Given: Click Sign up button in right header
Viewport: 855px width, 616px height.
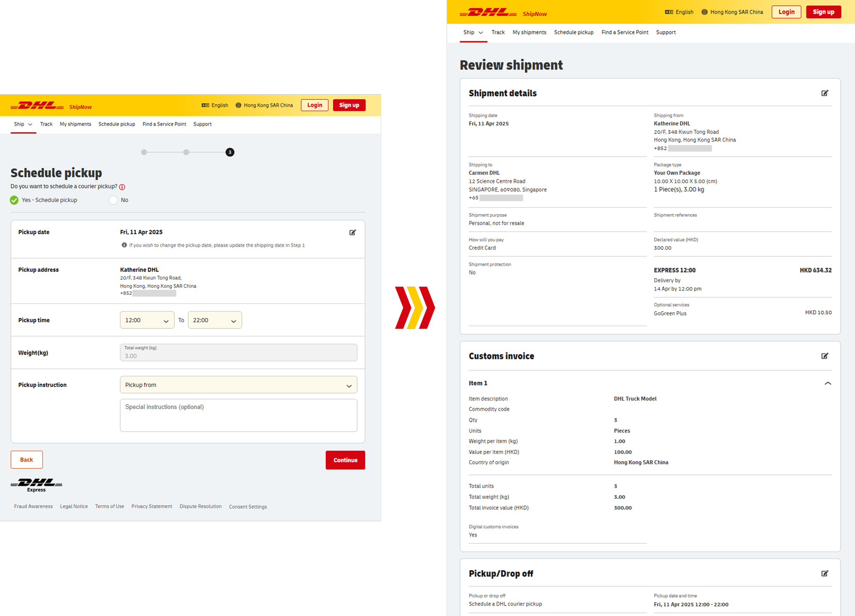Looking at the screenshot, I should pyautogui.click(x=823, y=12).
